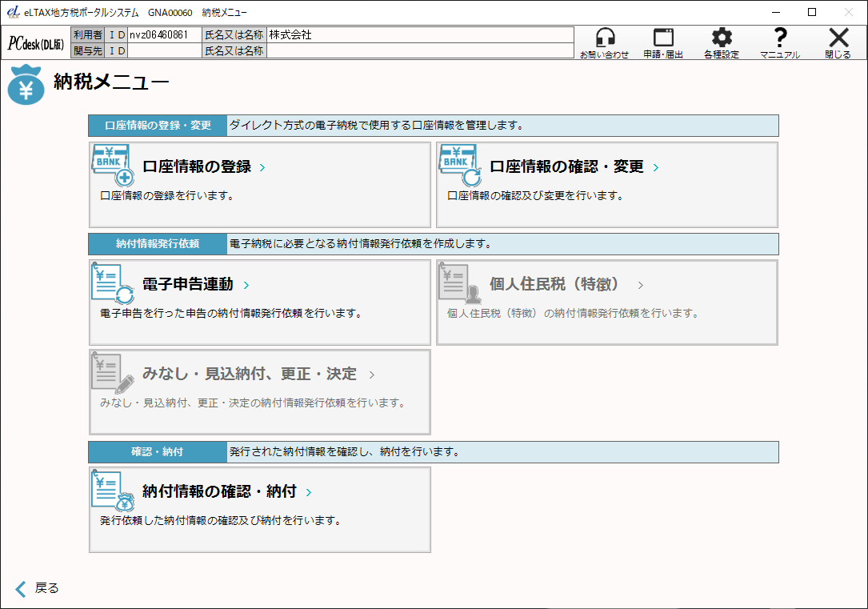Click the document-moneybag icon for 納付情報の確認・納付
This screenshot has height=609, width=868.
pos(113,491)
